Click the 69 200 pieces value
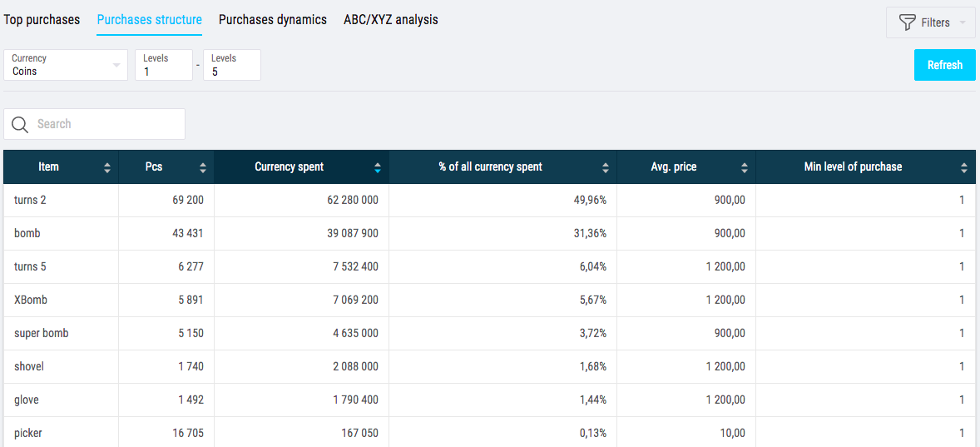Screen dimensions: 980x447 [187, 200]
